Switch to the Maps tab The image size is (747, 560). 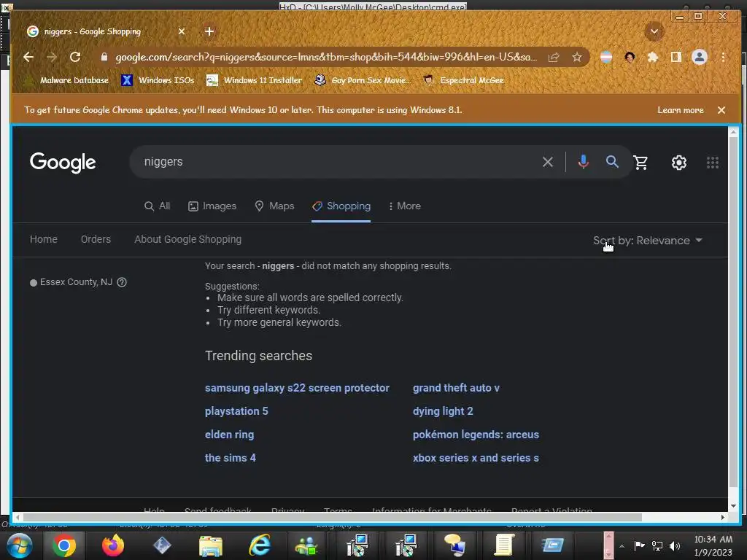(x=274, y=206)
